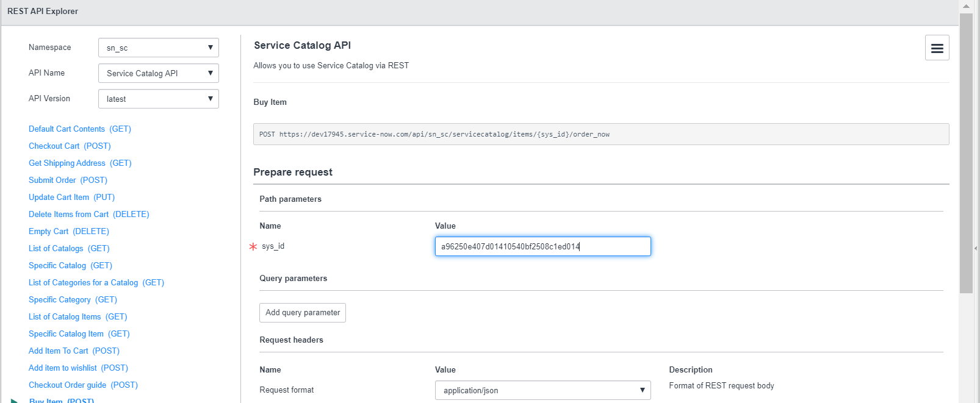Select Submit Order (POST)
The width and height of the screenshot is (980, 403).
(68, 180)
